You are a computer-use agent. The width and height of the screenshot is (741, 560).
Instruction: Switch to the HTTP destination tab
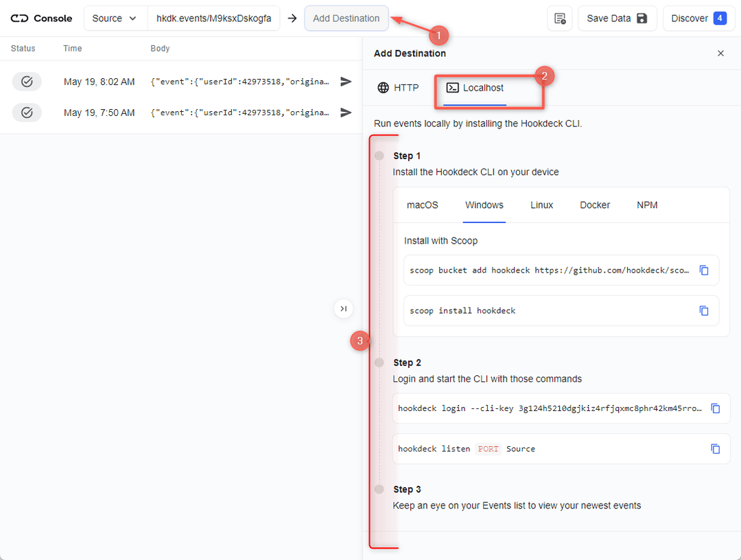pos(399,87)
